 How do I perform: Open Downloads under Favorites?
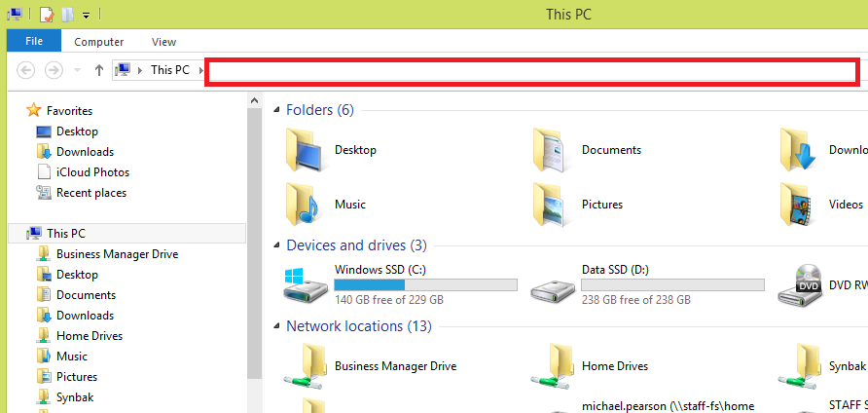(85, 152)
